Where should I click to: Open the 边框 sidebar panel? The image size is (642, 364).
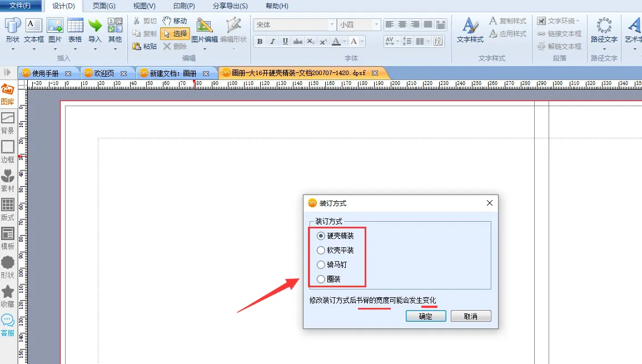click(7, 152)
